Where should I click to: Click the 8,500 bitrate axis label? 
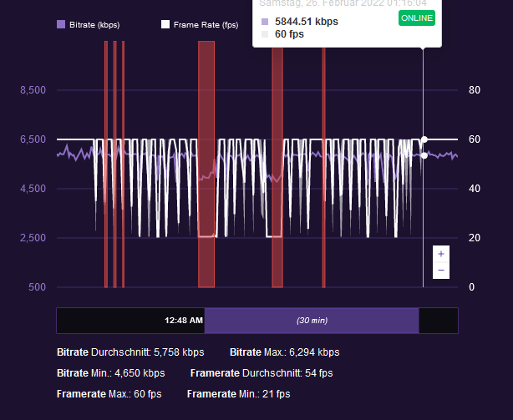click(x=33, y=90)
